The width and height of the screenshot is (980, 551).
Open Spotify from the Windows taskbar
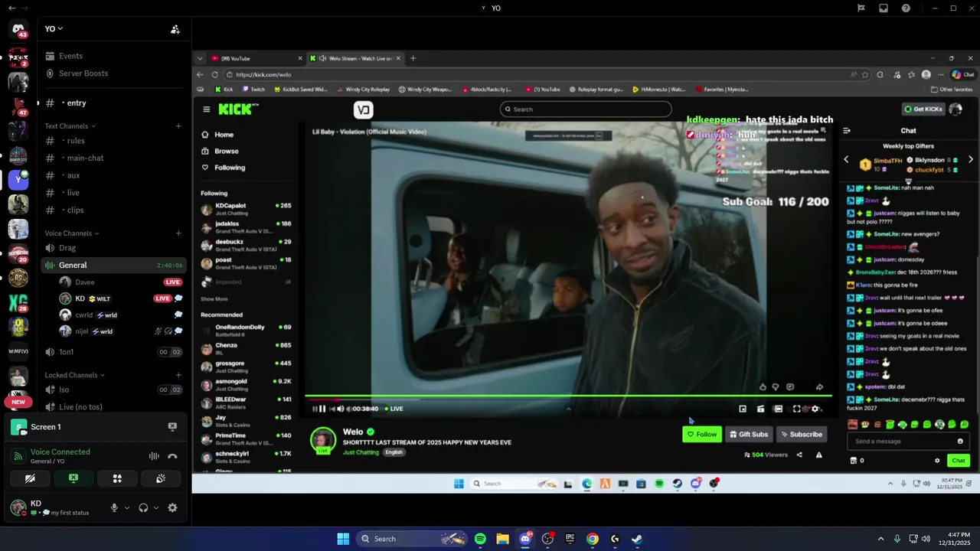(480, 539)
